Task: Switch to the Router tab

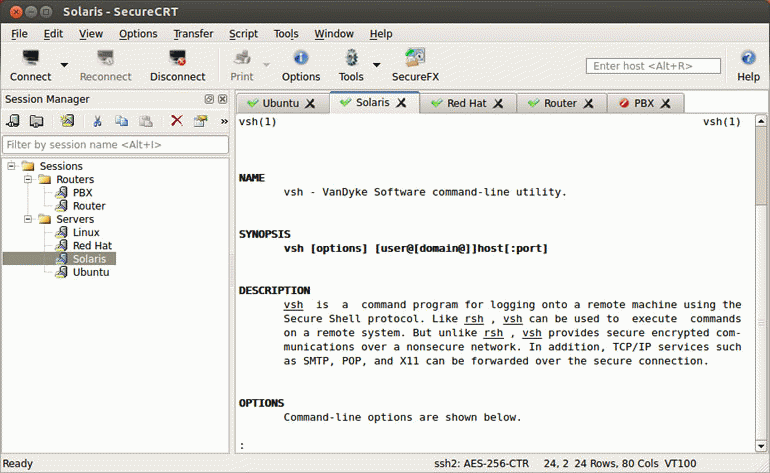Action: (560, 103)
